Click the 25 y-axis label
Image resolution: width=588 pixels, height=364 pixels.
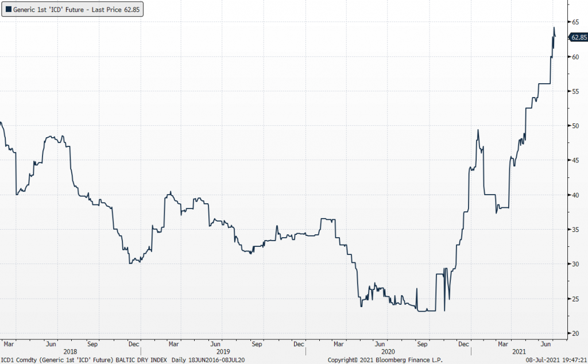point(575,299)
